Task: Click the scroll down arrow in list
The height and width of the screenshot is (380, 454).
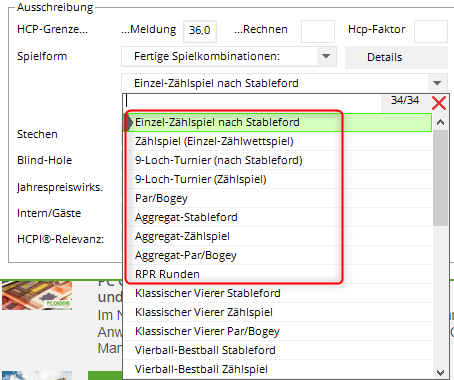Action: pyautogui.click(x=440, y=372)
